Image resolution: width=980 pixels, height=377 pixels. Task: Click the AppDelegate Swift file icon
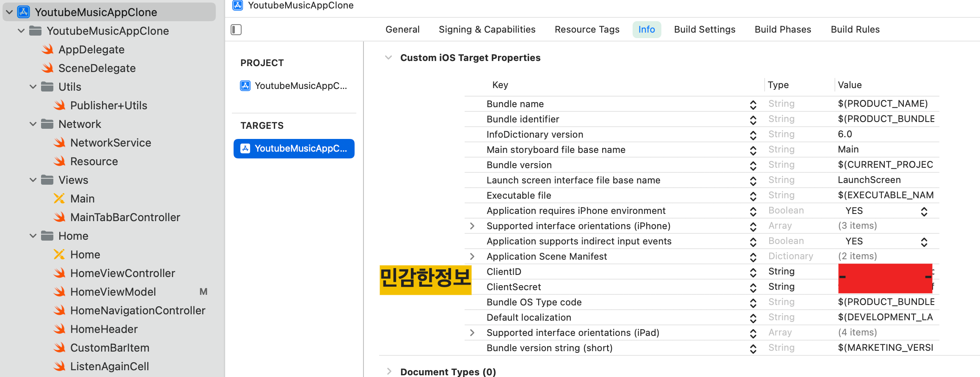[48, 49]
